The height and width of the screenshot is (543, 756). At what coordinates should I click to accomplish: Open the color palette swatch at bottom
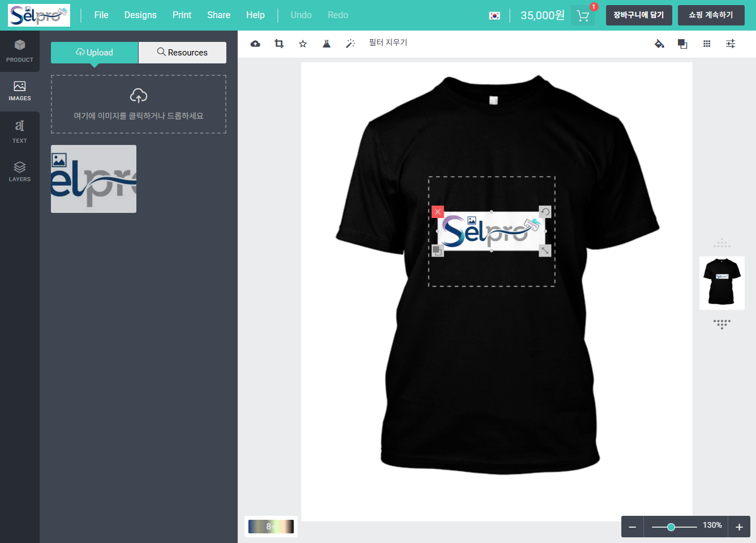(x=271, y=527)
